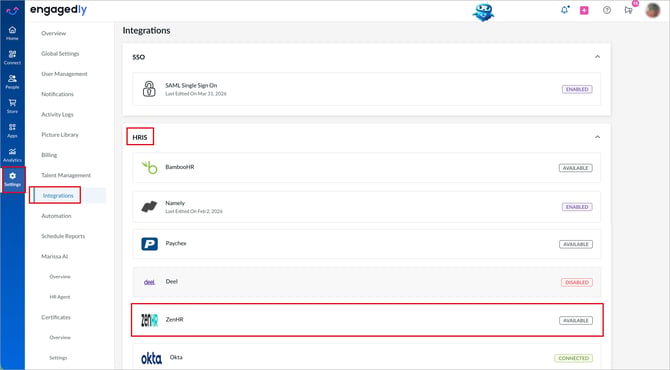Viewport: 670px width, 370px height.
Task: Click CONNECTED badge for Okta
Action: tap(573, 358)
